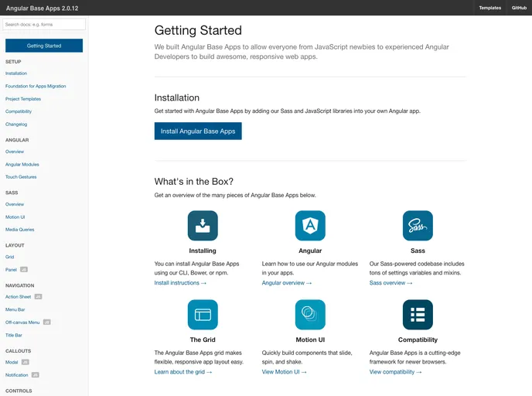Open Notification sidebar link
Viewport: 532px width, 396px height.
coord(17,375)
